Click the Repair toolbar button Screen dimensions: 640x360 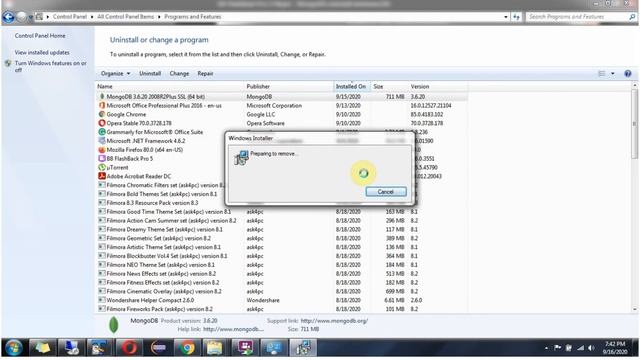(x=205, y=73)
